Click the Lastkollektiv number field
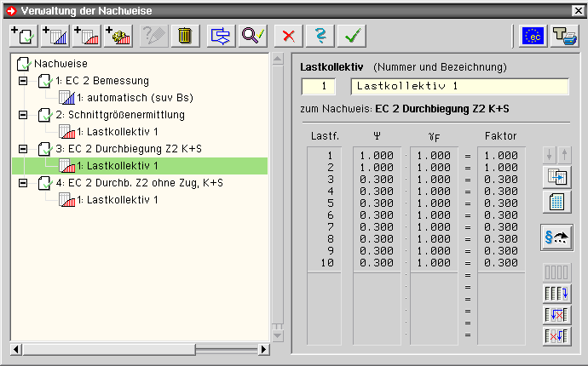 coord(322,86)
